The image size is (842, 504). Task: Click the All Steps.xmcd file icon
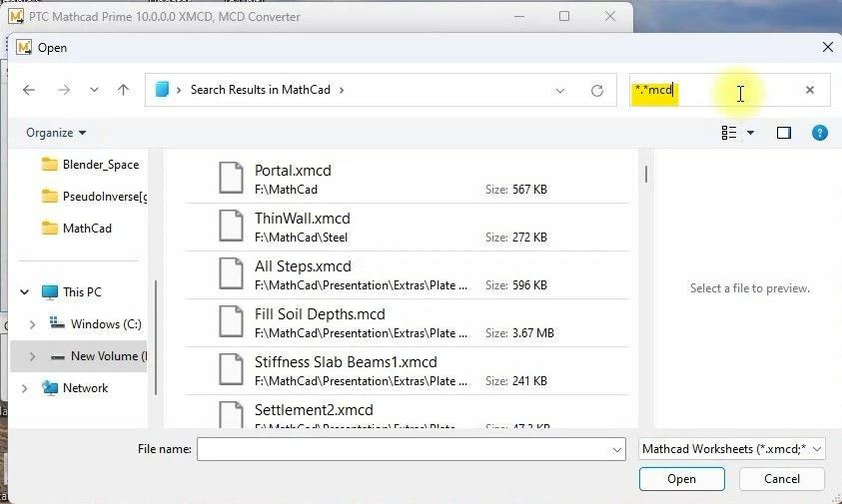coord(231,273)
